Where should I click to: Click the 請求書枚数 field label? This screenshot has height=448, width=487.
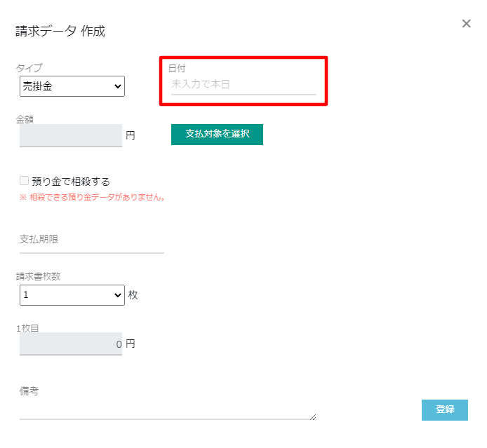coord(39,276)
